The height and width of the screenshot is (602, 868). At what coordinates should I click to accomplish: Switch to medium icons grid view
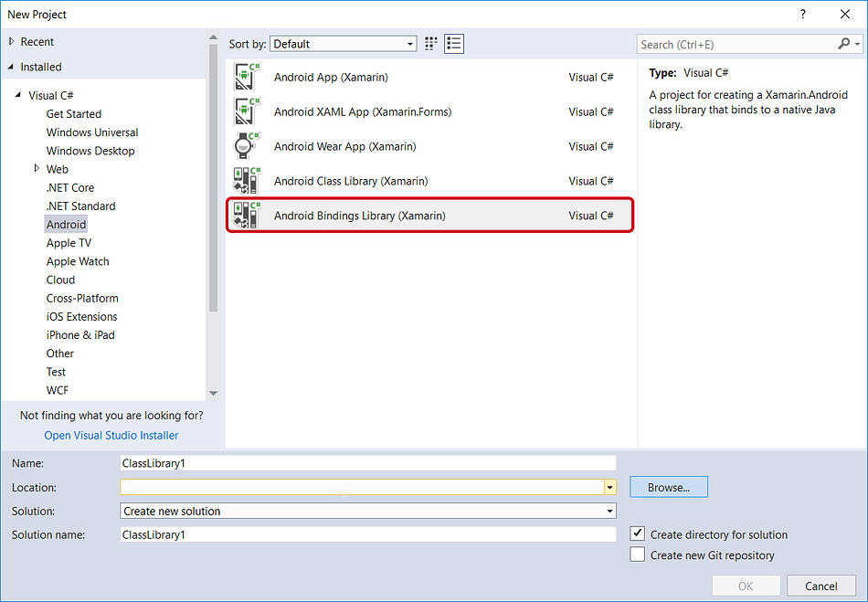click(x=430, y=44)
